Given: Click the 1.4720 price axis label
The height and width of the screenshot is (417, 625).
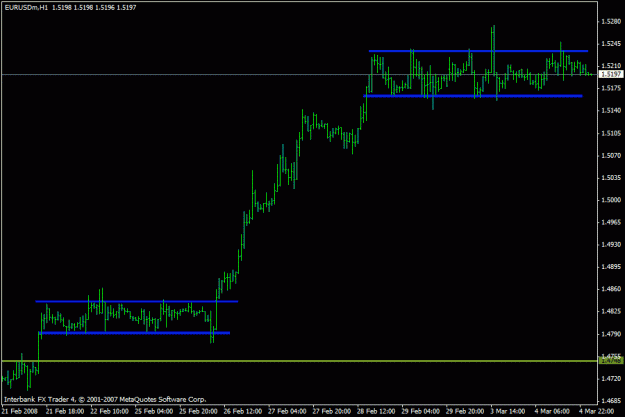Looking at the screenshot, I should [611, 379].
